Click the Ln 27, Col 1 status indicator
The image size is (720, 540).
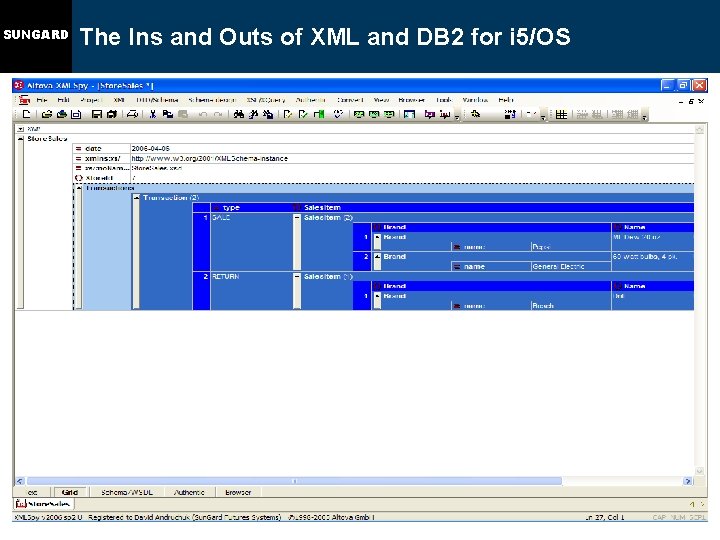coord(605,518)
